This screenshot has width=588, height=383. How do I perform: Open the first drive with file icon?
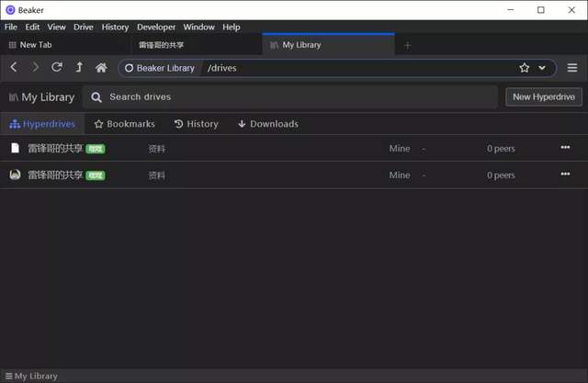(15, 148)
